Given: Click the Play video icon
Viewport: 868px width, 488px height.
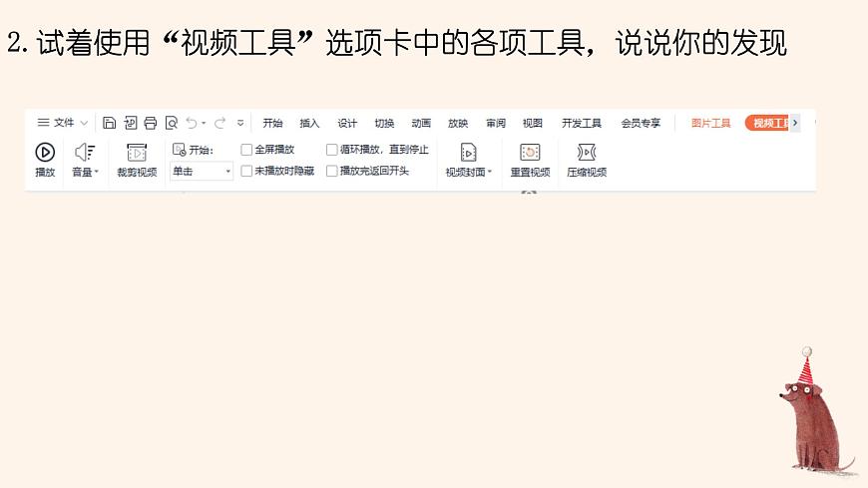Looking at the screenshot, I should click(45, 152).
